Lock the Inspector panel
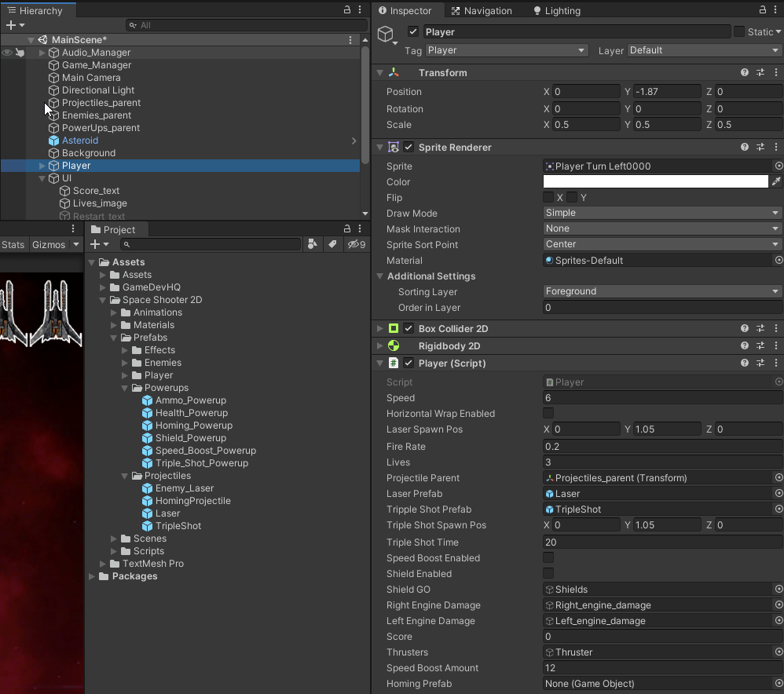Viewport: 784px width, 694px height. 762,10
